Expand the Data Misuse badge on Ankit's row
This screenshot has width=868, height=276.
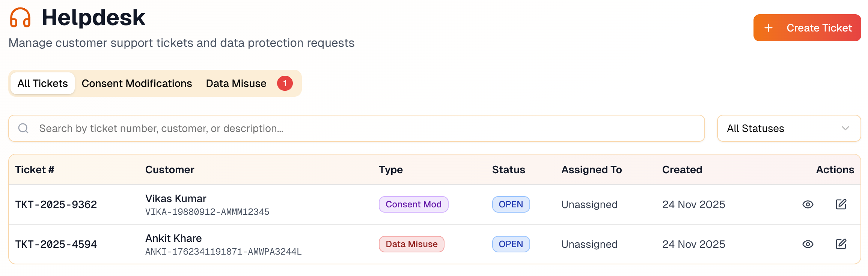click(411, 244)
